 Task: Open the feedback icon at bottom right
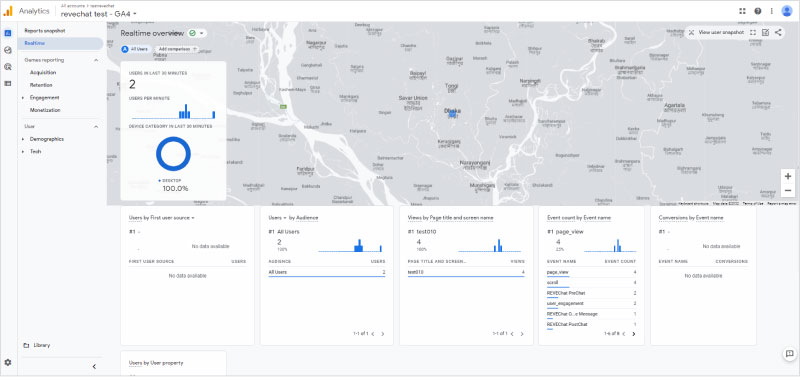789,354
